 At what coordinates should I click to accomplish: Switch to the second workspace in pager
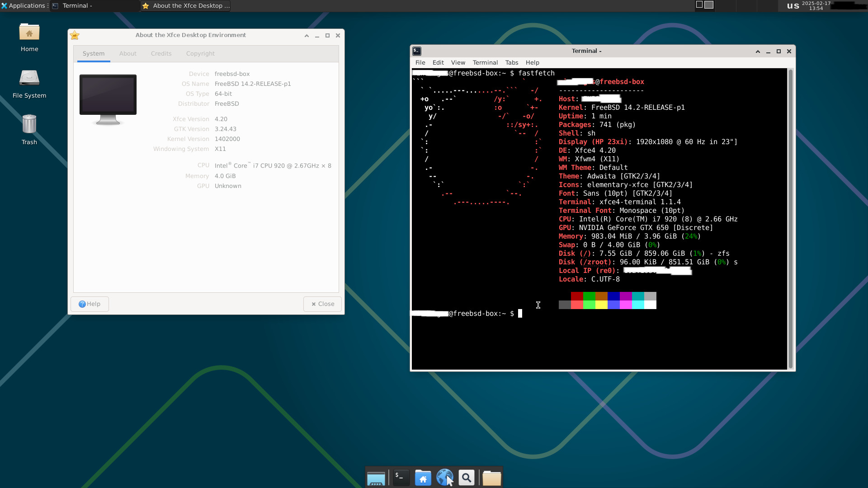(709, 5)
